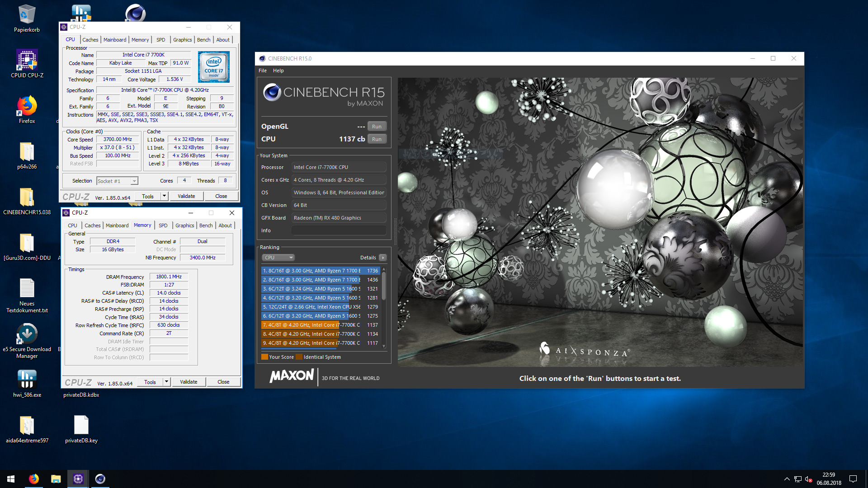Click the ranking list scrollbar thumb
The image size is (868, 488).
(x=384, y=286)
